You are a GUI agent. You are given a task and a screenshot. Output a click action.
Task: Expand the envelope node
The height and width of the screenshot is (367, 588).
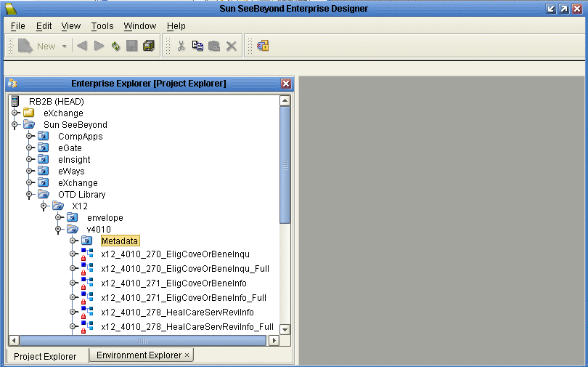[58, 217]
